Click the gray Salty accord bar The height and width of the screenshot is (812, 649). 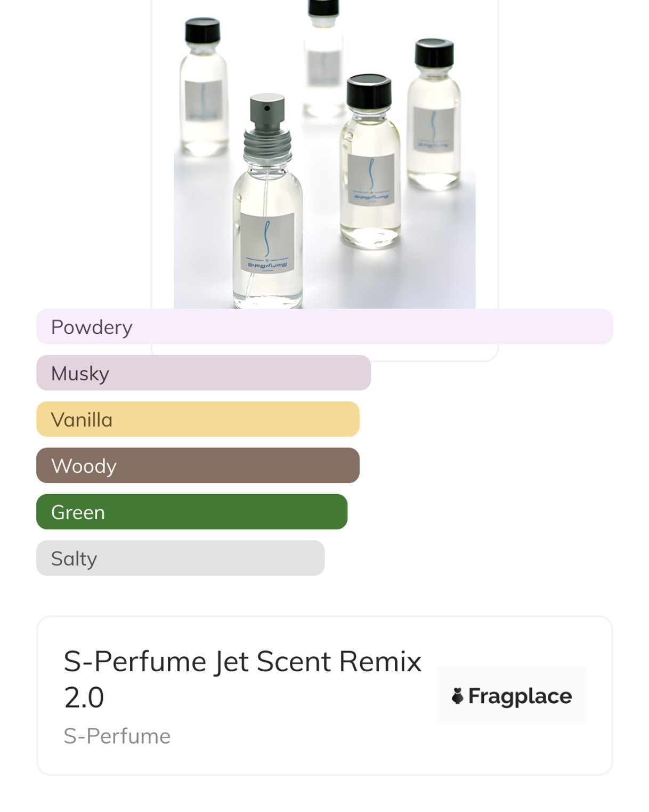tap(180, 558)
